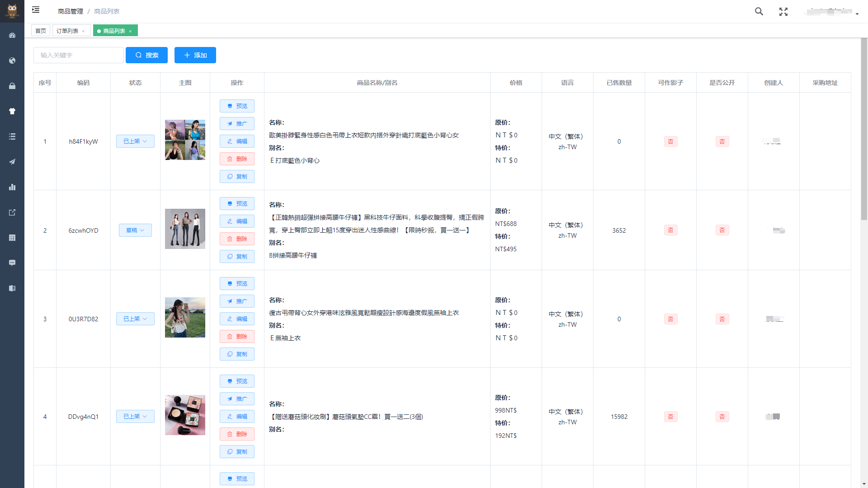This screenshot has height=488, width=868.
Task: Switch to the 订单列表 tab
Action: click(x=67, y=31)
